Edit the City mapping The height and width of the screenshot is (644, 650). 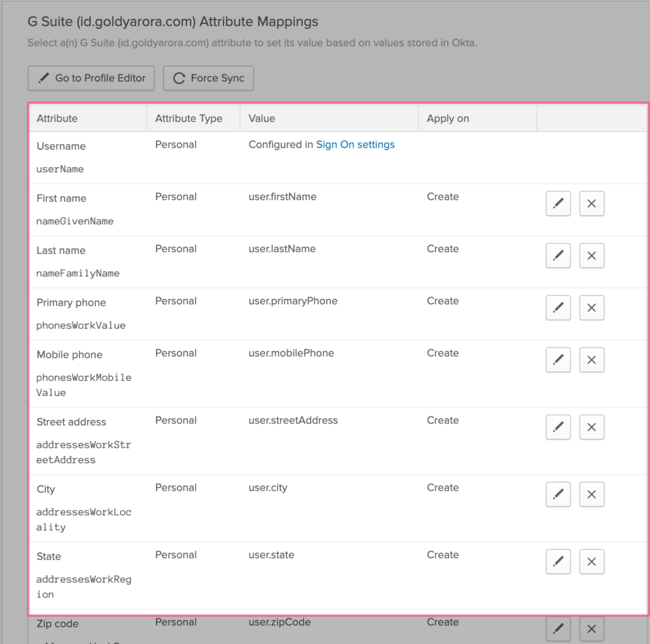[558, 495]
